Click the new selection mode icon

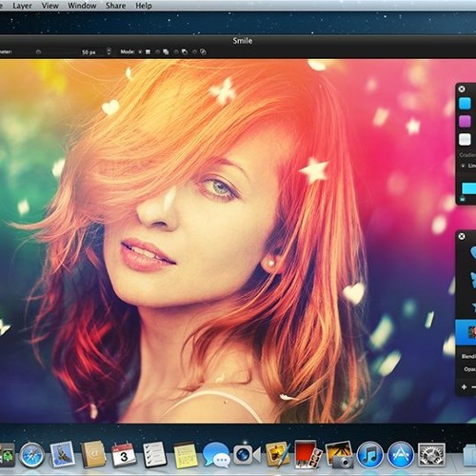148,51
